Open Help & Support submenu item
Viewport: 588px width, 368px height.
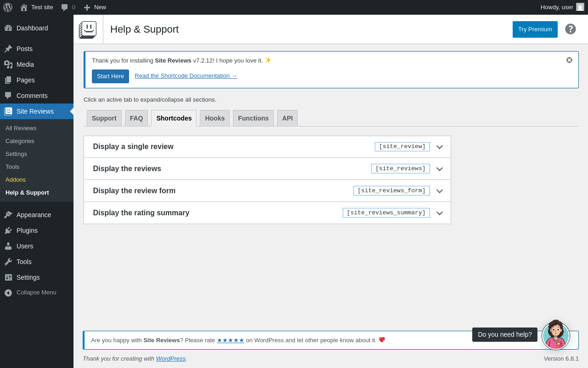[27, 192]
